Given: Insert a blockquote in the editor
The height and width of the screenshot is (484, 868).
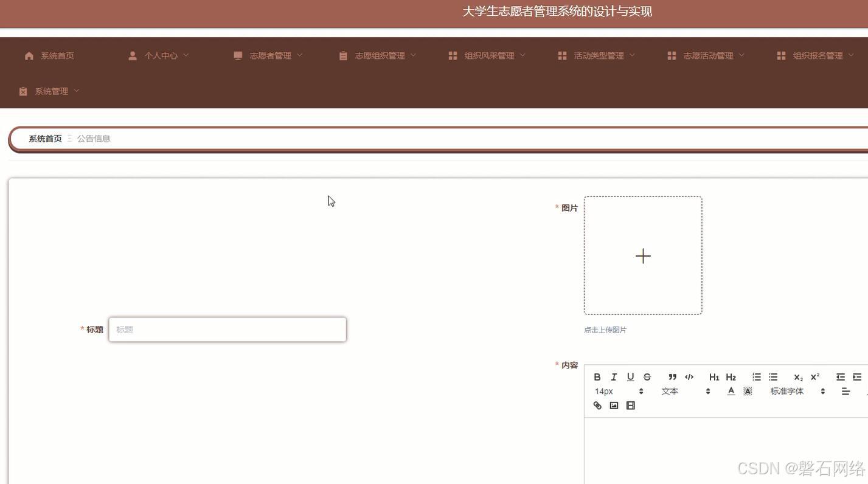Looking at the screenshot, I should pos(672,377).
